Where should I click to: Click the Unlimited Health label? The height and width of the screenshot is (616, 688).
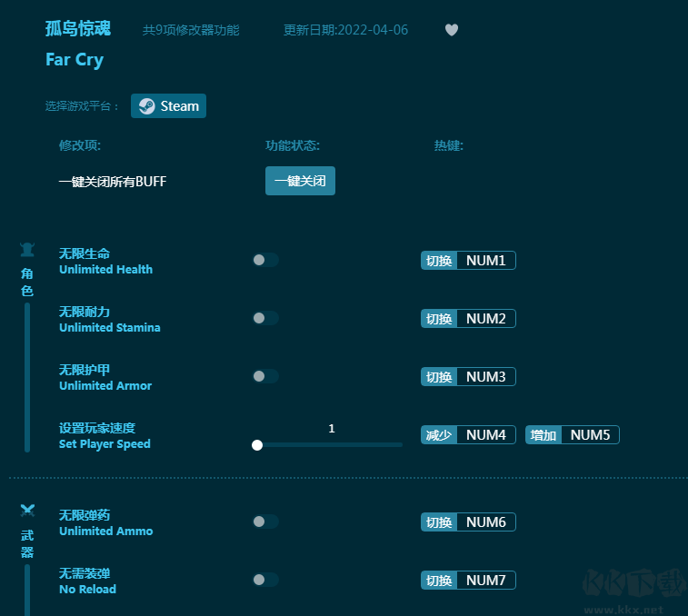[x=105, y=270]
